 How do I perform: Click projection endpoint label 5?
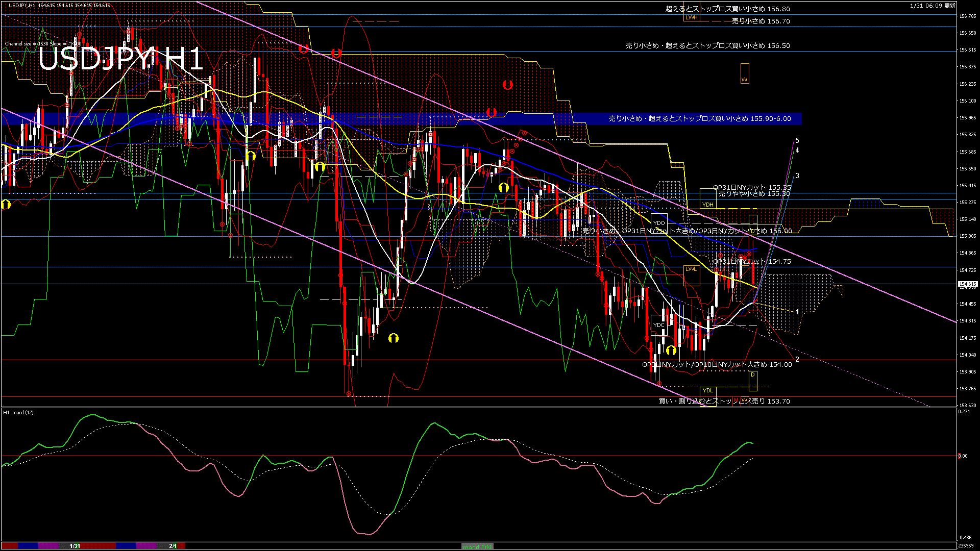coord(797,140)
